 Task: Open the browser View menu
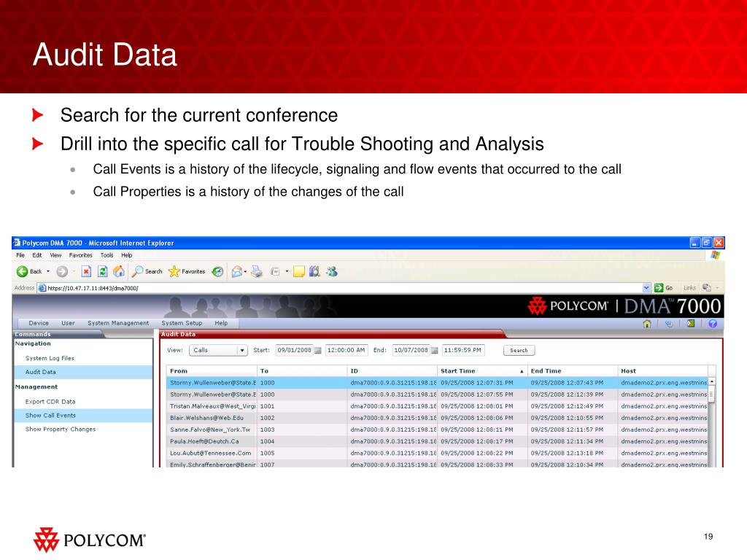coord(55,255)
